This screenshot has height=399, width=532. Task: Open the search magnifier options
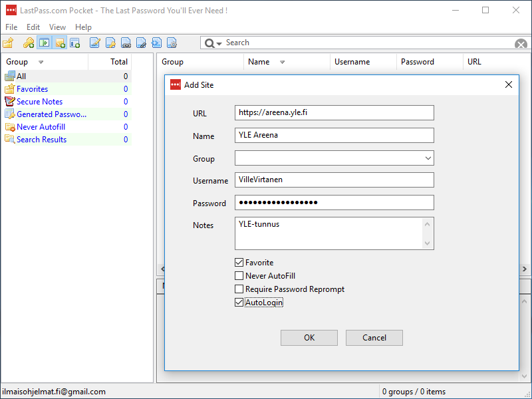click(x=213, y=43)
